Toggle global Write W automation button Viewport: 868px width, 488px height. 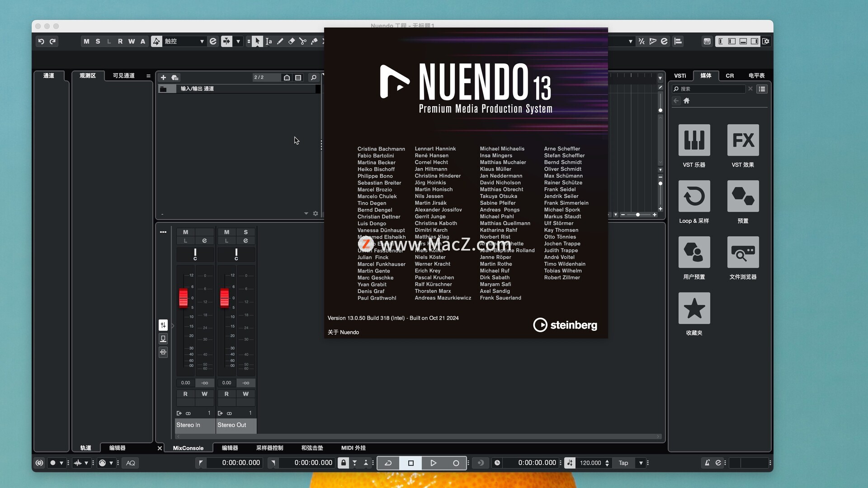pos(132,41)
